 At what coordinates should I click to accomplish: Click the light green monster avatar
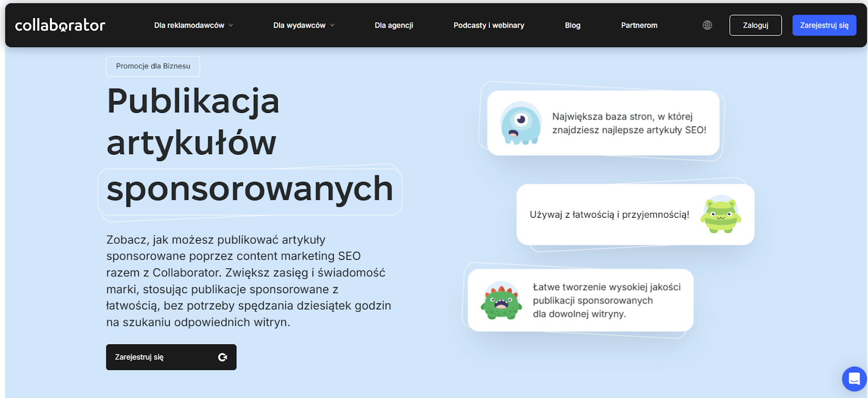(721, 214)
